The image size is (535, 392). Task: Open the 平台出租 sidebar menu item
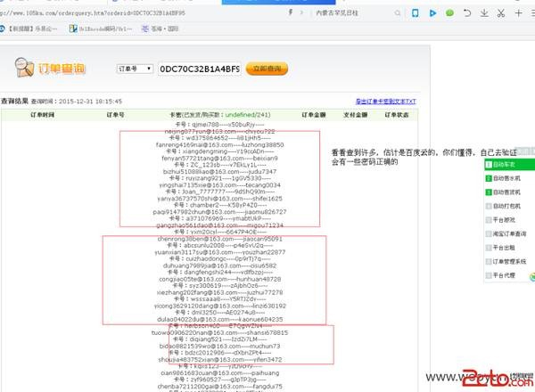pyautogui.click(x=505, y=247)
